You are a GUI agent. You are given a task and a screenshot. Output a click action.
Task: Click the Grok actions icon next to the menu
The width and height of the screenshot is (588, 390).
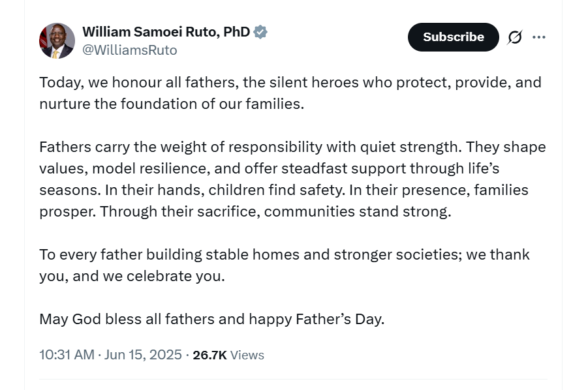click(x=515, y=37)
